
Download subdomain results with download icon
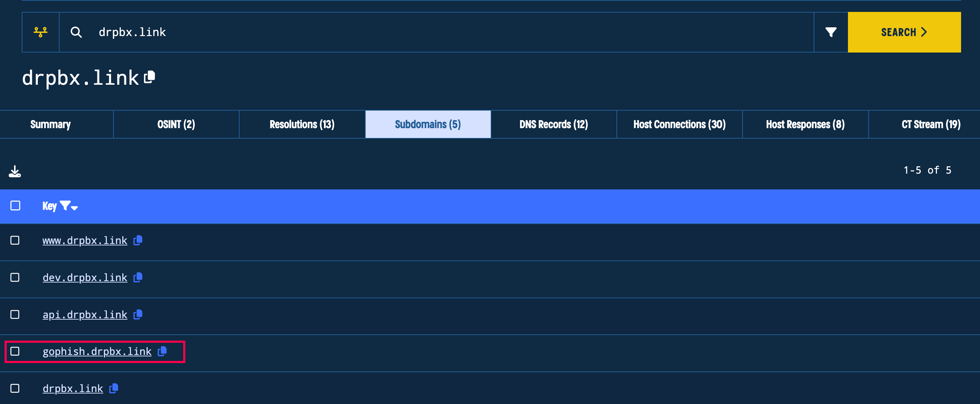(15, 171)
